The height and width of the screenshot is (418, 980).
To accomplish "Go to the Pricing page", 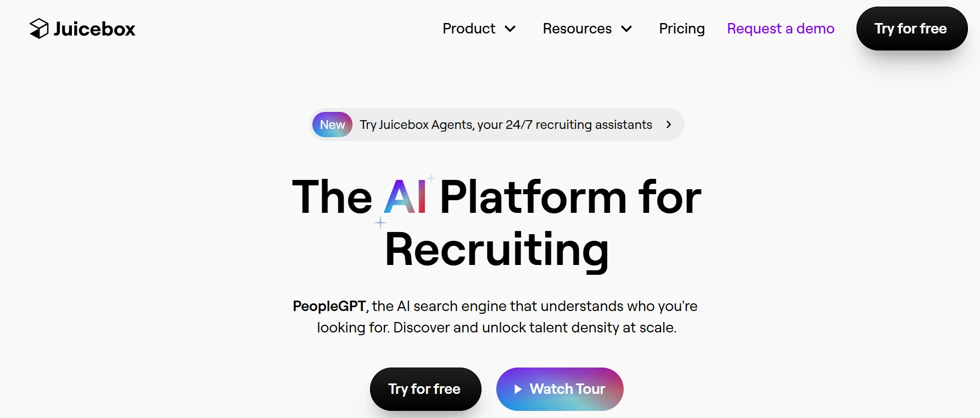I will (x=682, y=29).
